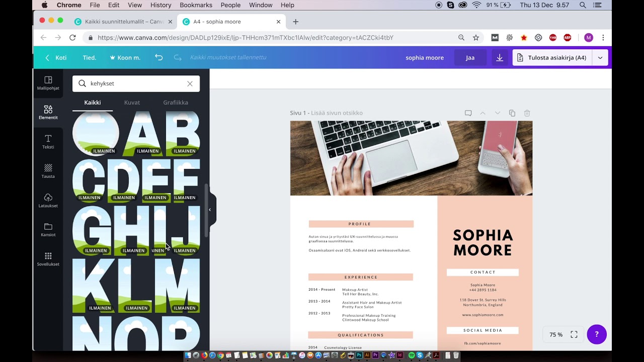The height and width of the screenshot is (362, 644).
Task: Open the Teksti text panel
Action: 48,142
